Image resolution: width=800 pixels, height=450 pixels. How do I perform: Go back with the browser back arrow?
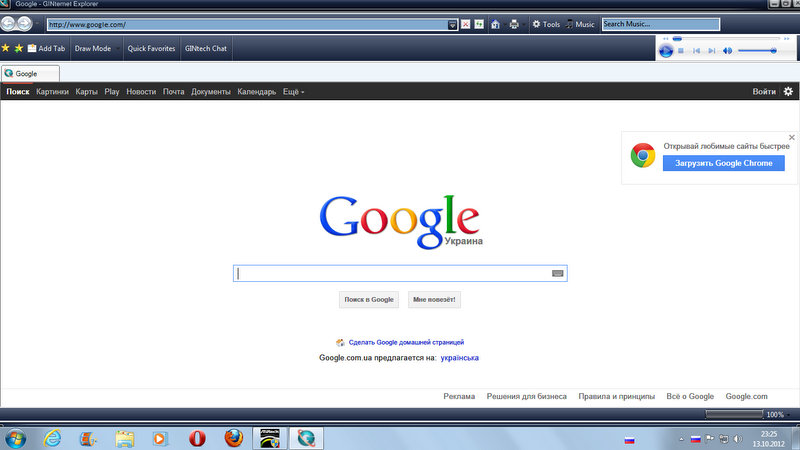(8, 23)
